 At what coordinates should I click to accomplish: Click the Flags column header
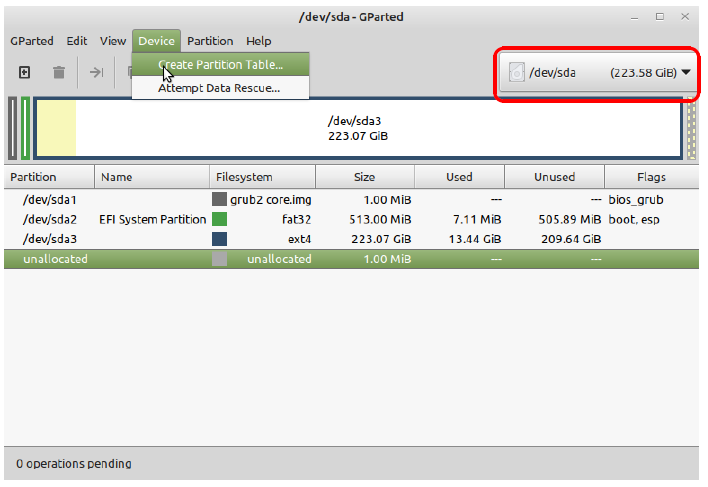click(650, 177)
